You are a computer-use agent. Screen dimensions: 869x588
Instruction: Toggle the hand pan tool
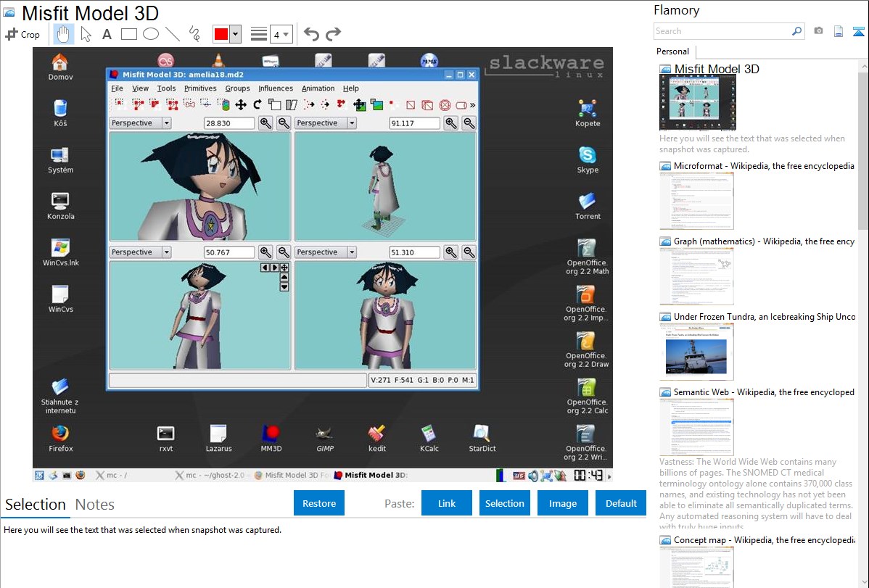(64, 34)
